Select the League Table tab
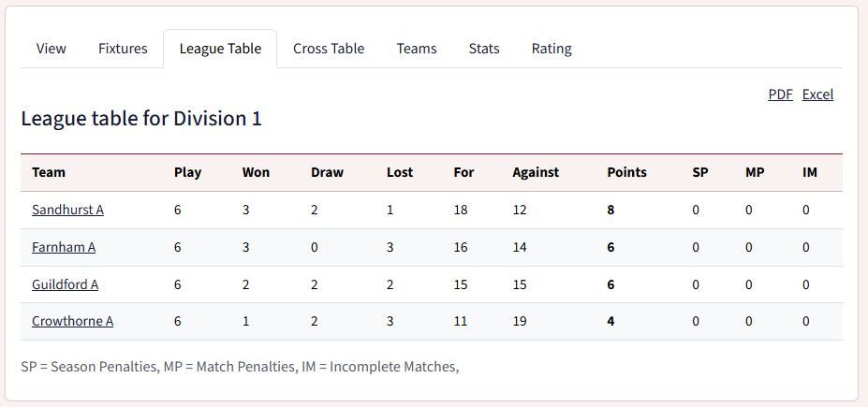Viewport: 868px width, 407px height. [220, 49]
